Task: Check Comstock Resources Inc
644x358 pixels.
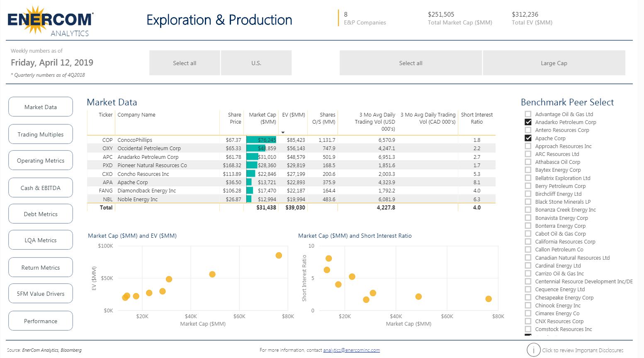Action: point(528,329)
